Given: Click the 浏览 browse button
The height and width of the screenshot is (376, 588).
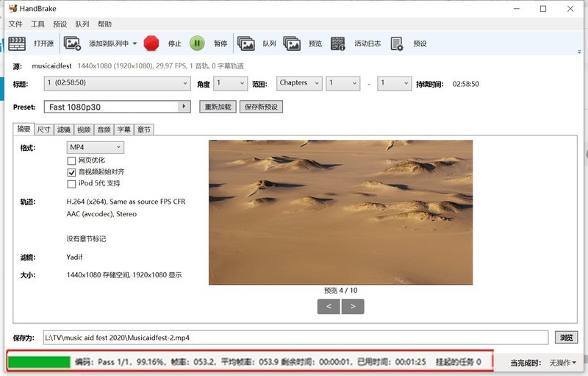Looking at the screenshot, I should tap(566, 337).
